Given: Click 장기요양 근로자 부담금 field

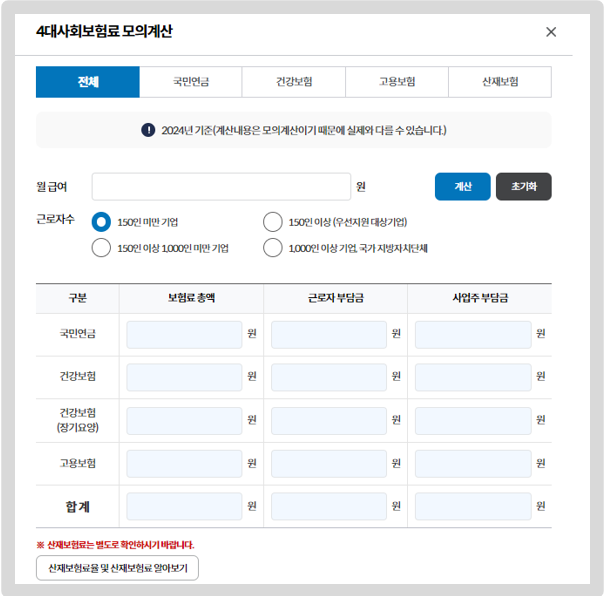Looking at the screenshot, I should pos(329,421).
